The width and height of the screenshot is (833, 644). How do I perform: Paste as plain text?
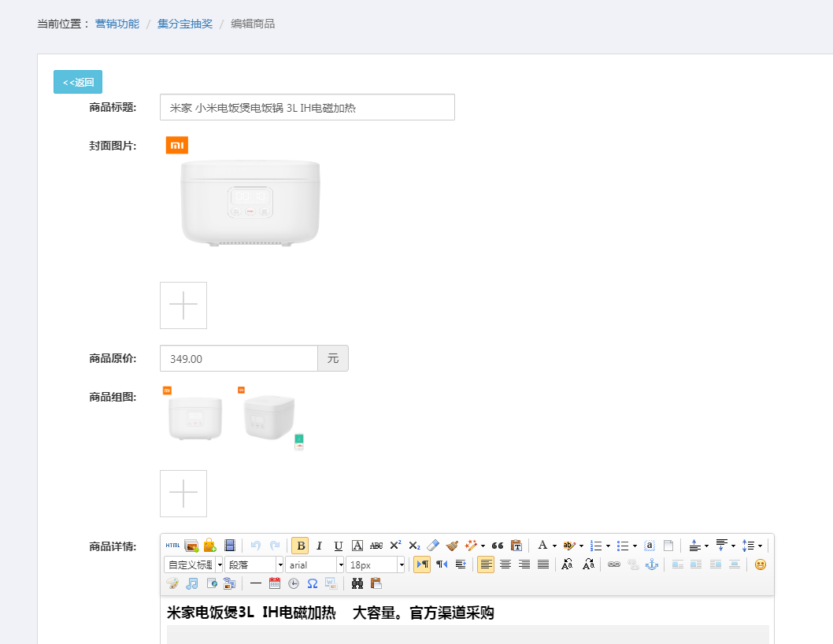pos(516,546)
